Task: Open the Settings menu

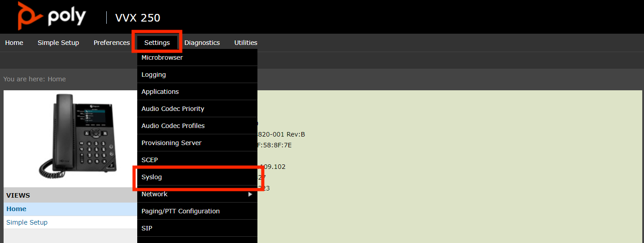Action: 157,43
